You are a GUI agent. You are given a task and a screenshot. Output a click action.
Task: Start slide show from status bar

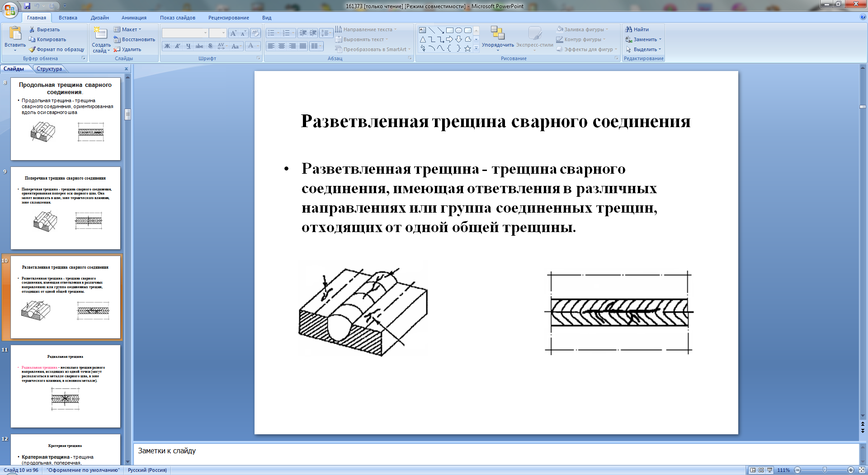(769, 470)
